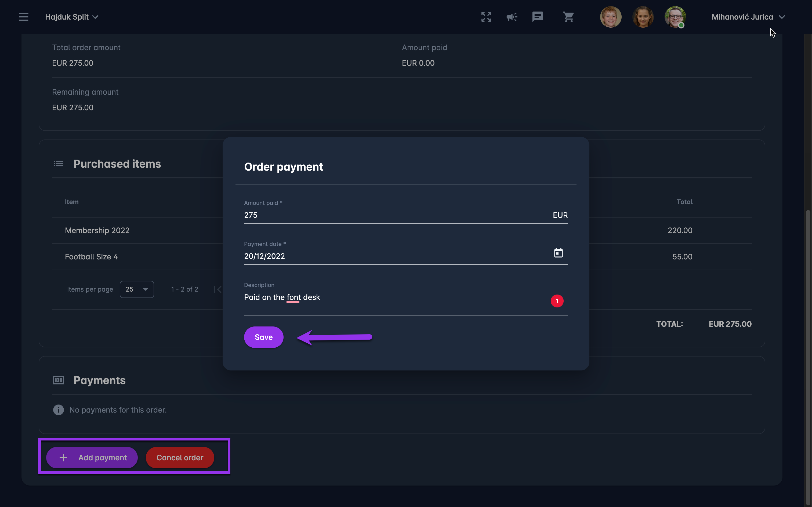The image size is (812, 507).
Task: Click the Add payment button
Action: click(x=92, y=457)
